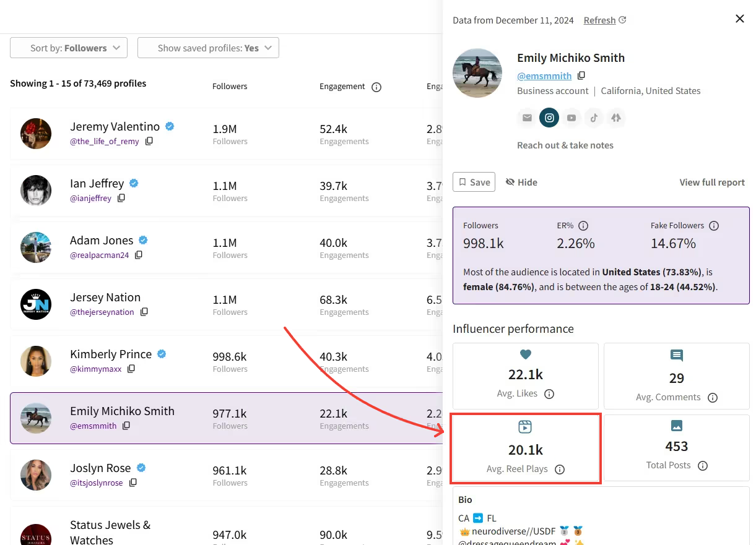Open Ian Jeffrey's avatar

36,191
